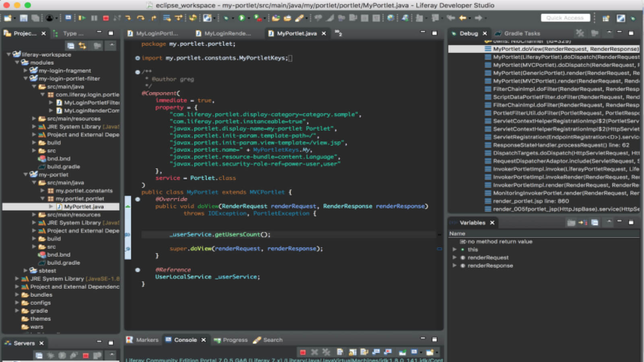Toggle Link with Editor in Project Explorer
The image size is (644, 362).
(x=82, y=46)
